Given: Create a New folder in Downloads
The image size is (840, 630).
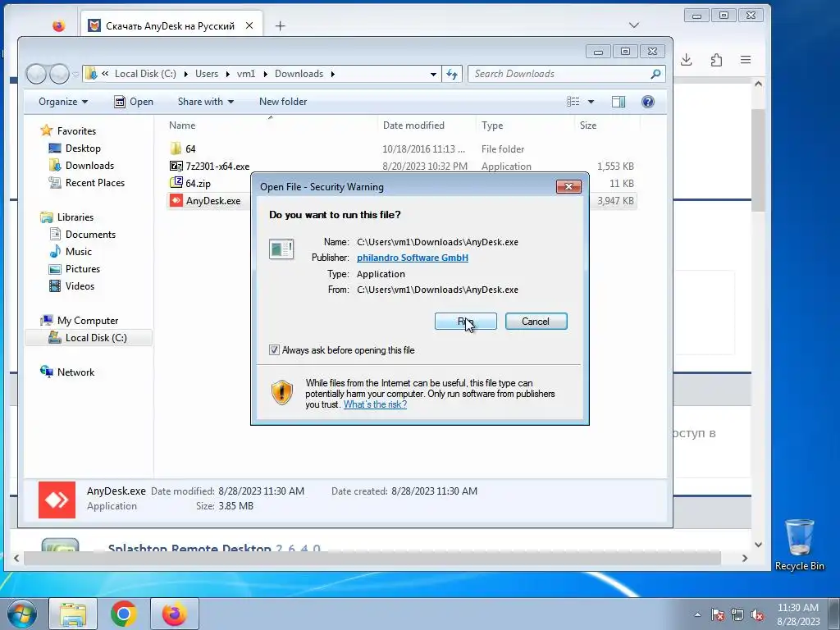Looking at the screenshot, I should click(283, 102).
